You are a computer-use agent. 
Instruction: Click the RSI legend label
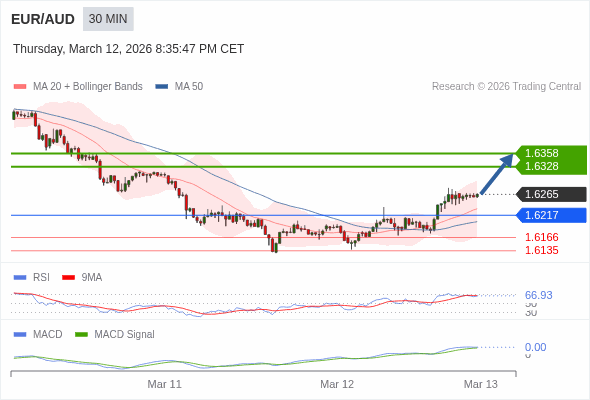tap(41, 277)
